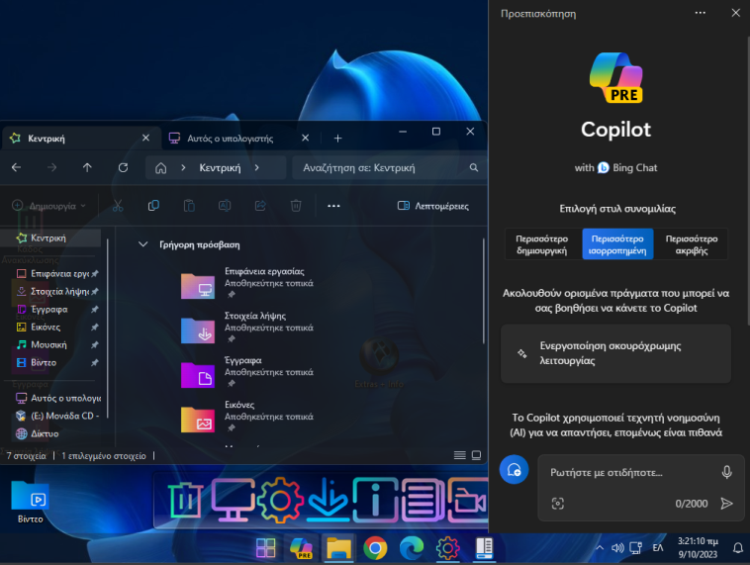Select Επιφάνεια εργασίας in the sidebar
The height and width of the screenshot is (565, 750).
pos(57,274)
